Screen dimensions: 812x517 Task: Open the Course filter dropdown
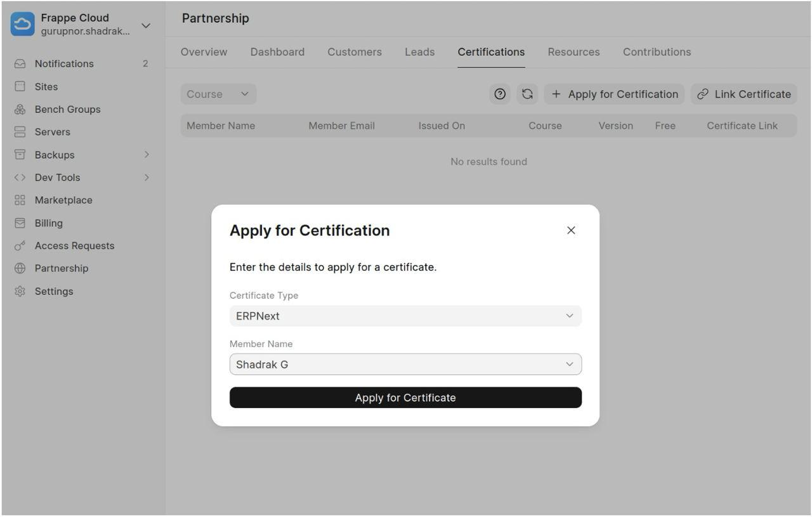[218, 94]
